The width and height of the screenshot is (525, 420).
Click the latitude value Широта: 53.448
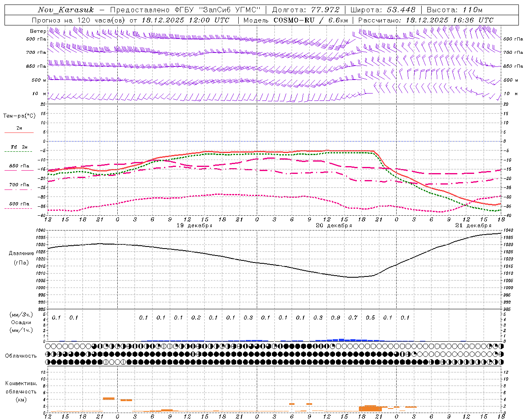point(383,10)
